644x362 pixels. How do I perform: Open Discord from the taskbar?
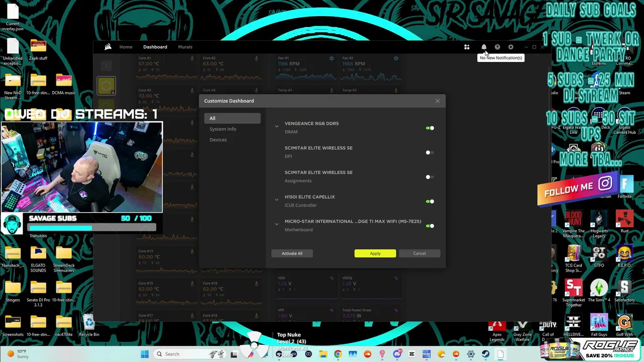coord(397,354)
